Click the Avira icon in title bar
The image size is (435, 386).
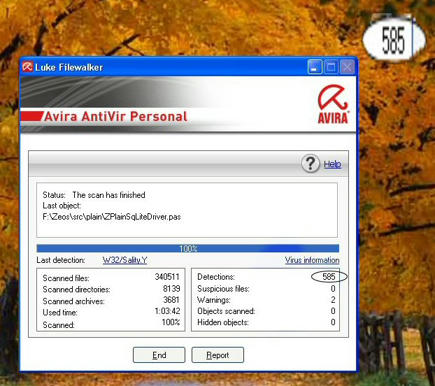pyautogui.click(x=28, y=67)
